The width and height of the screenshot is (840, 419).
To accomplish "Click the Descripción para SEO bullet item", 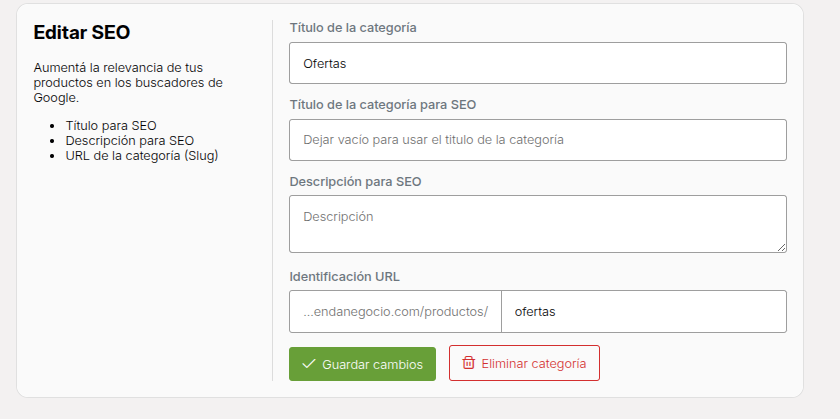I will 130,140.
